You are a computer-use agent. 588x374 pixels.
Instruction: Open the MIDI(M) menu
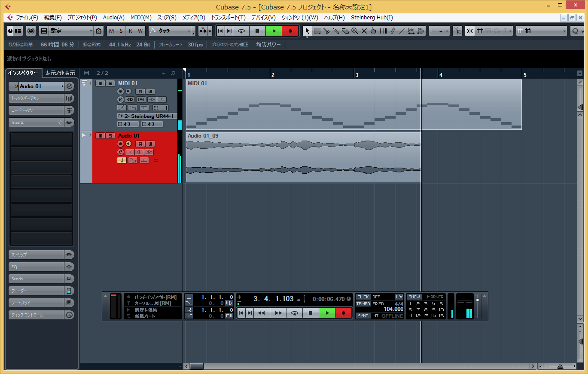pyautogui.click(x=141, y=18)
